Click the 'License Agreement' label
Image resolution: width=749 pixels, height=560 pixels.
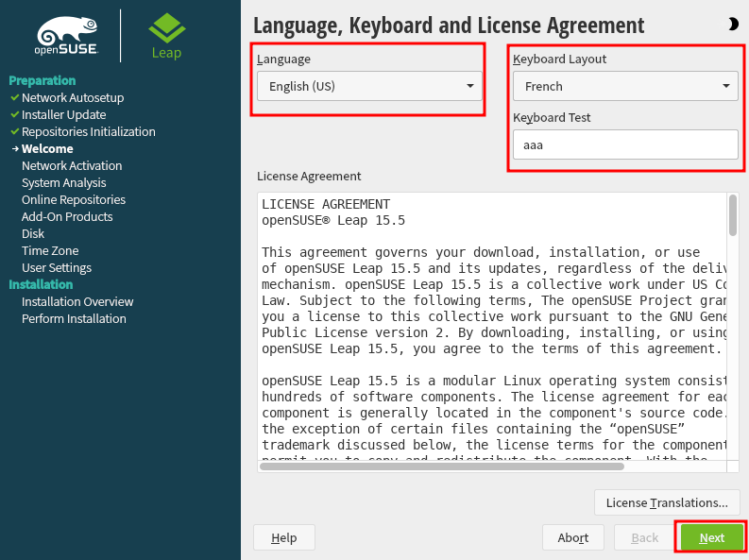(309, 177)
